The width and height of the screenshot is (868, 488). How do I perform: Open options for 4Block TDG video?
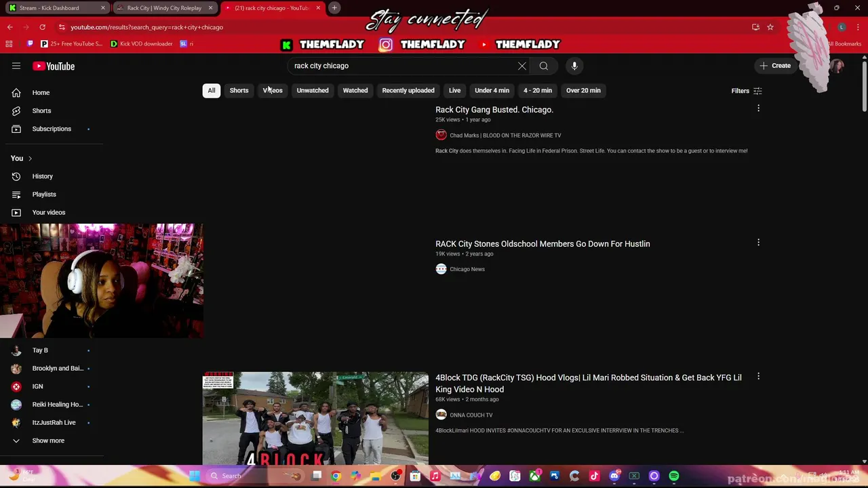758,376
